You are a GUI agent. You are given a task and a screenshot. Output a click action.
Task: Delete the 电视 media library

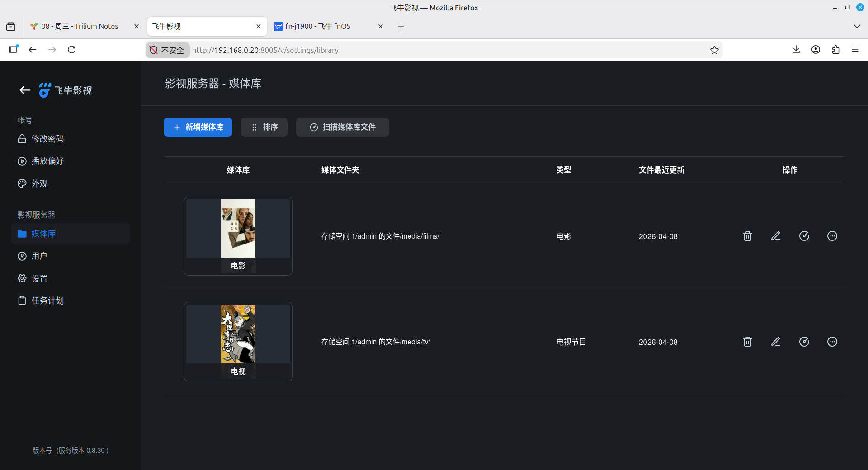pos(748,342)
